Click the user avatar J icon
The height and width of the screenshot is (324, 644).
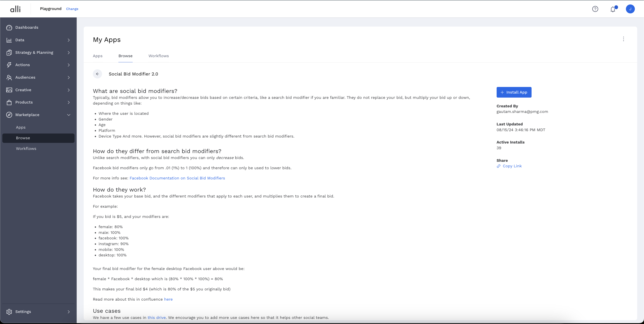point(630,9)
